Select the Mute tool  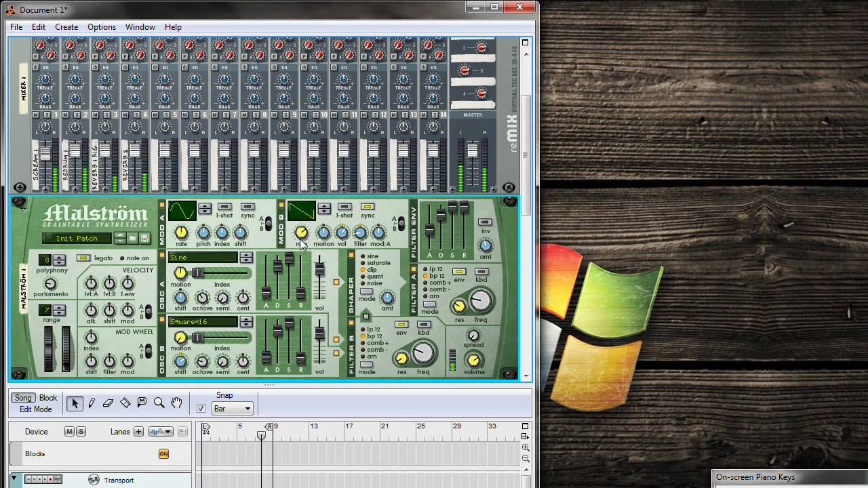coord(142,403)
